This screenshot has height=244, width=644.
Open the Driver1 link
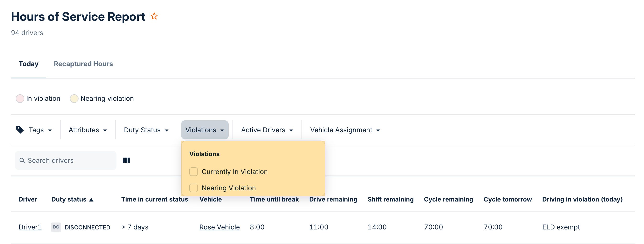click(x=30, y=227)
